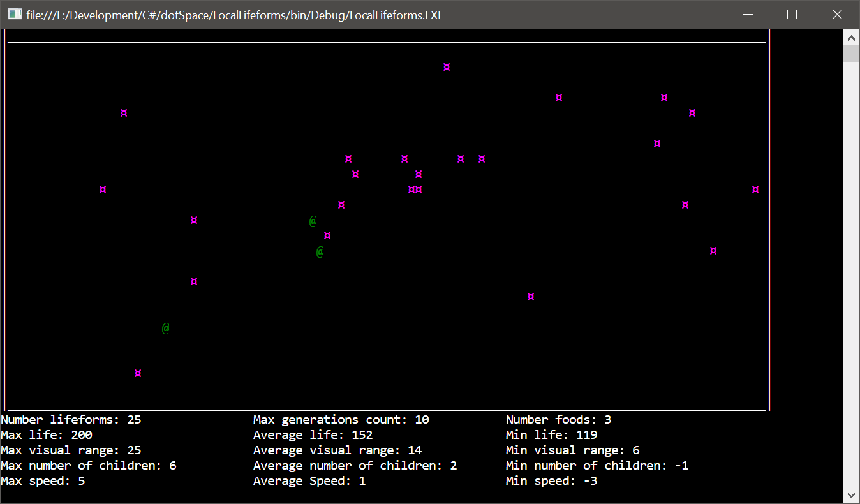Click the "Max generations count: 10" line

341,420
